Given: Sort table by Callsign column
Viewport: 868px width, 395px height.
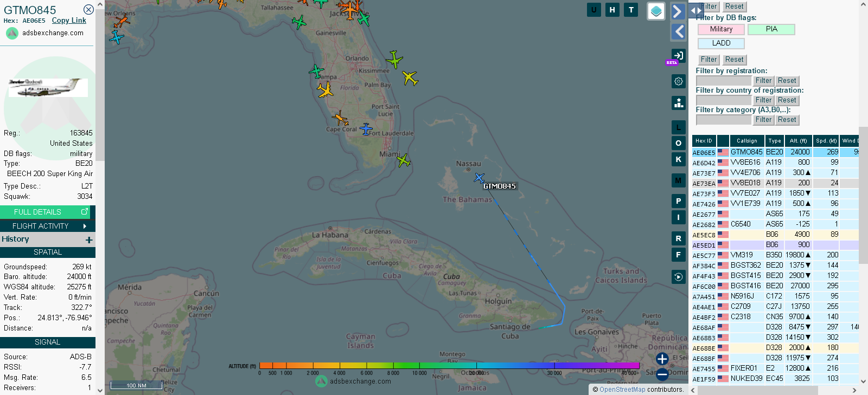Looking at the screenshot, I should [746, 141].
